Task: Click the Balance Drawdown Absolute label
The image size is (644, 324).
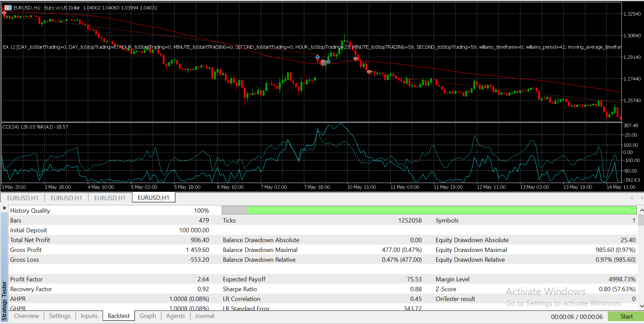Action: [x=261, y=240]
